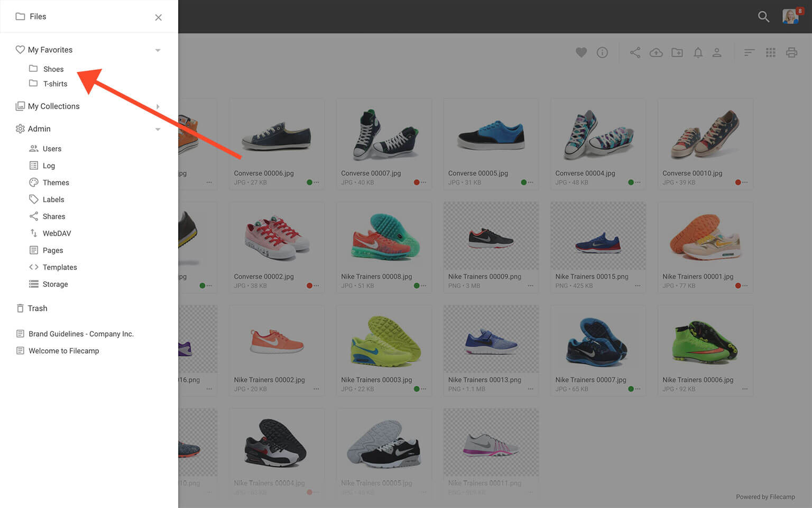Click the share icon in toolbar

point(635,52)
